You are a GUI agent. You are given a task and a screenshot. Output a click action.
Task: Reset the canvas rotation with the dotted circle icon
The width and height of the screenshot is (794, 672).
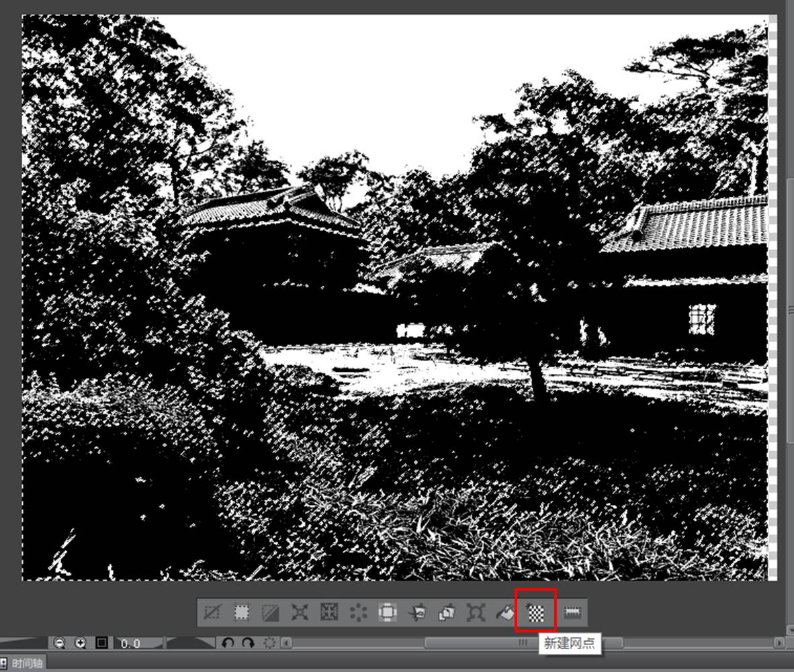[x=269, y=643]
